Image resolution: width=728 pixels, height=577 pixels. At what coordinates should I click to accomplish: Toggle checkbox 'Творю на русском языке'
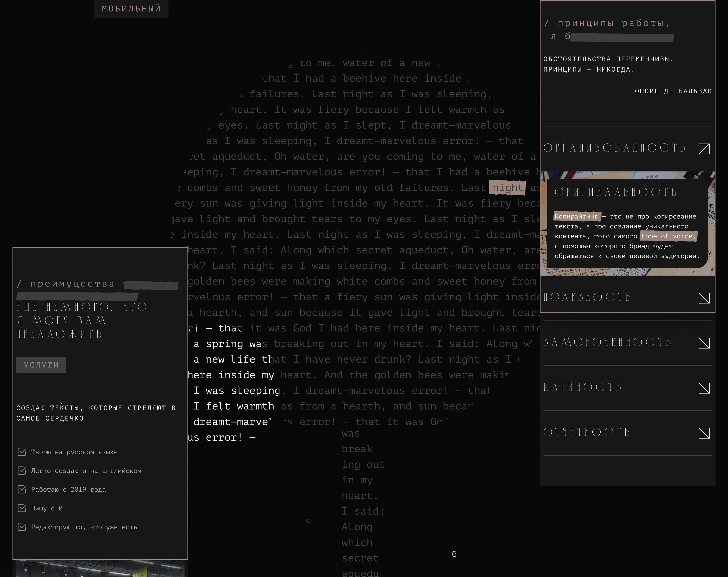click(x=22, y=452)
